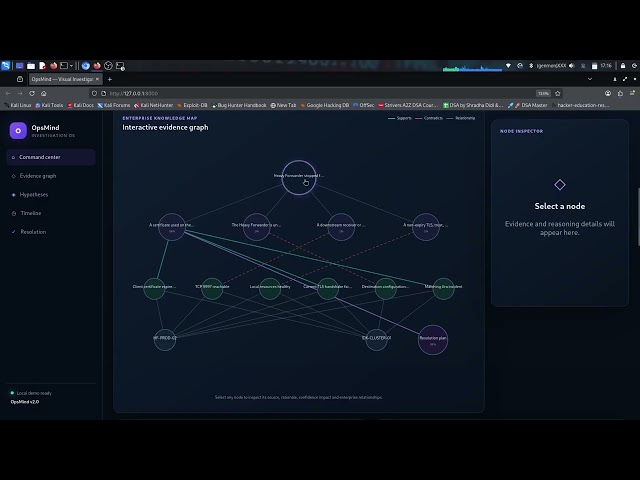
Task: Reload the page with refresh icon
Action: [32, 93]
